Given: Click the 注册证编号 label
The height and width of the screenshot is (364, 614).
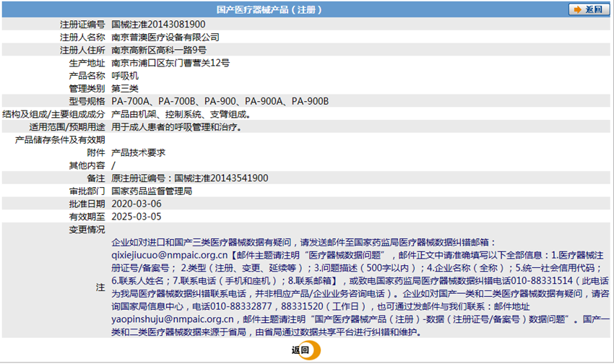Looking at the screenshot, I should tap(82, 25).
